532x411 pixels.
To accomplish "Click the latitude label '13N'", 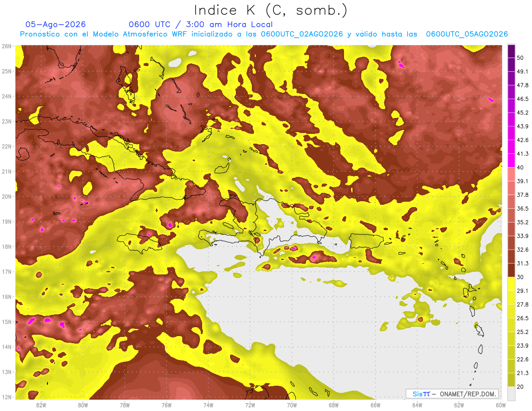I will click(x=7, y=372).
